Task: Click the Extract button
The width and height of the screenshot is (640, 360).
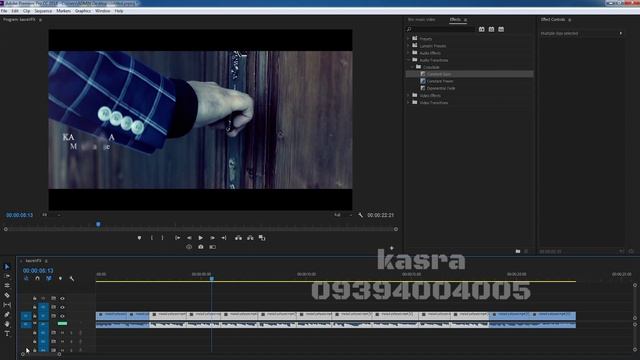Action: [250, 238]
